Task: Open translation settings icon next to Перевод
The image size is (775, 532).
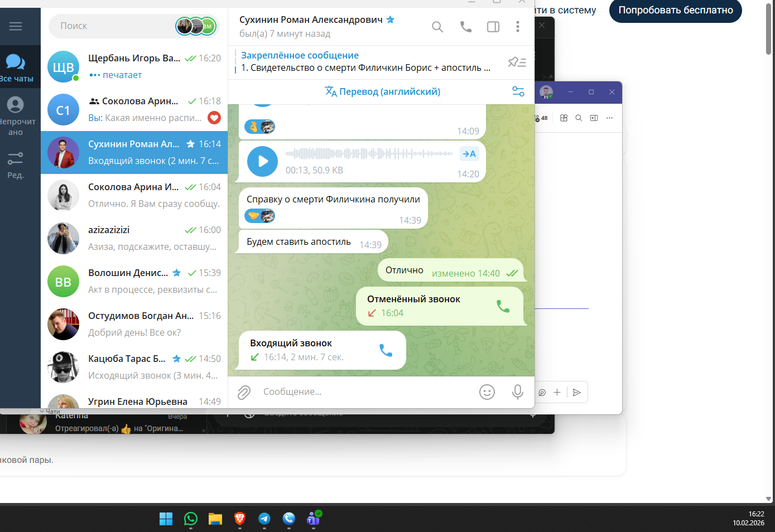Action: coord(518,91)
